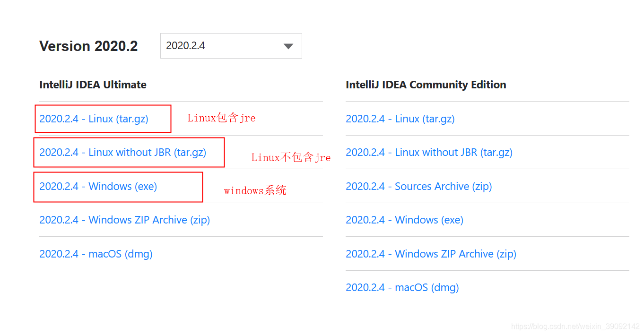Open the version dropdown showing 2020.2.4
Screen dimensions: 644x335
[x=231, y=45]
